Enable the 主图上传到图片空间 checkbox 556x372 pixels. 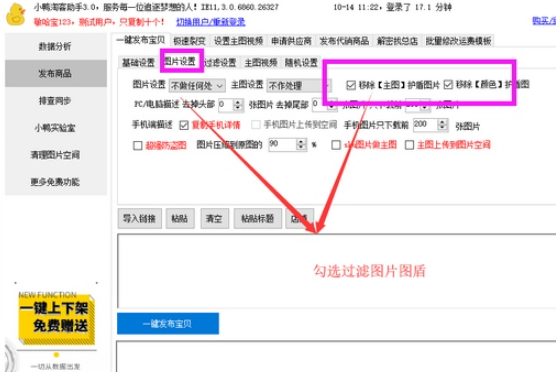click(x=410, y=145)
